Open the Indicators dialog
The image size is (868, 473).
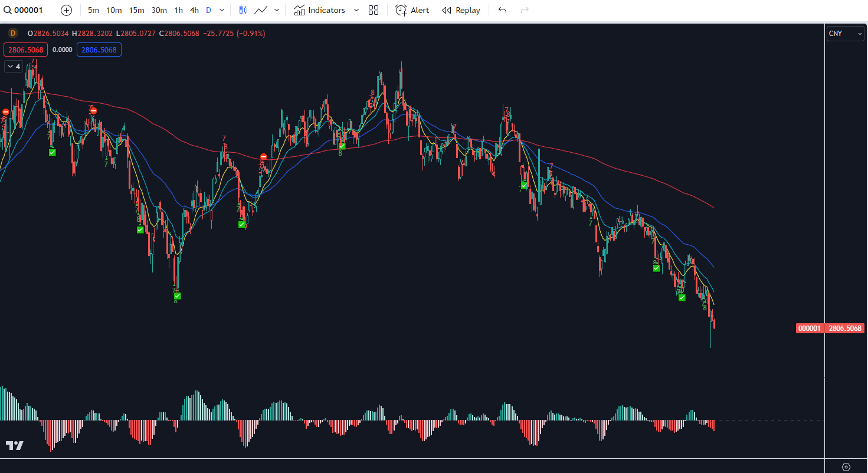pos(319,10)
